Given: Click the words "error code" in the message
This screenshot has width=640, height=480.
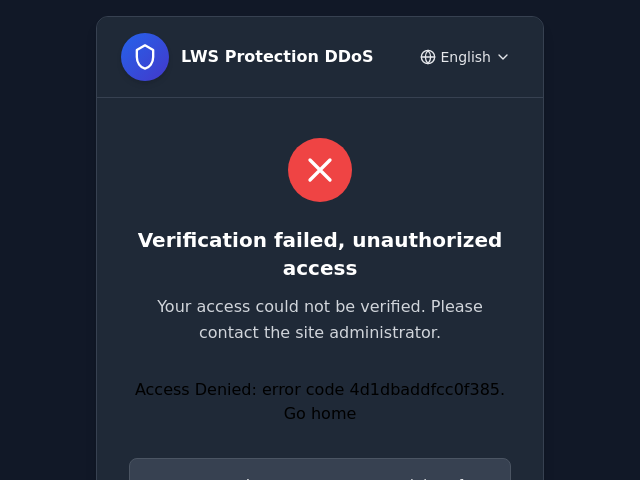Looking at the screenshot, I should pos(303,389).
